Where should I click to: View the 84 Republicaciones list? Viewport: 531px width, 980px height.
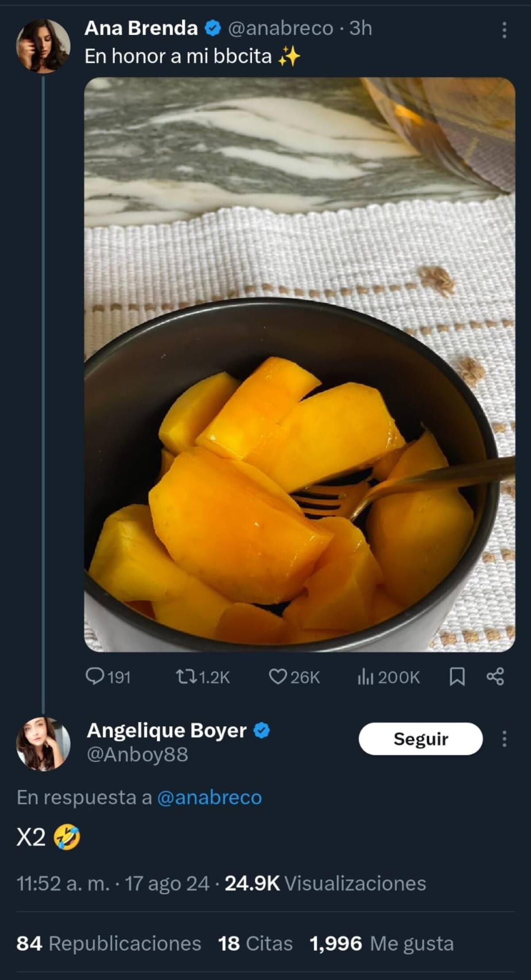108,943
